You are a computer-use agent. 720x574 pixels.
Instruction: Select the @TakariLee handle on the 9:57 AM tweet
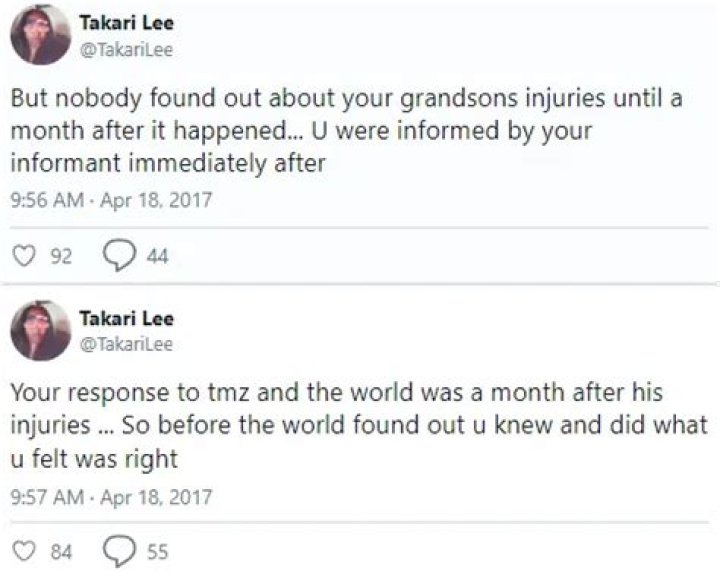tap(126, 345)
